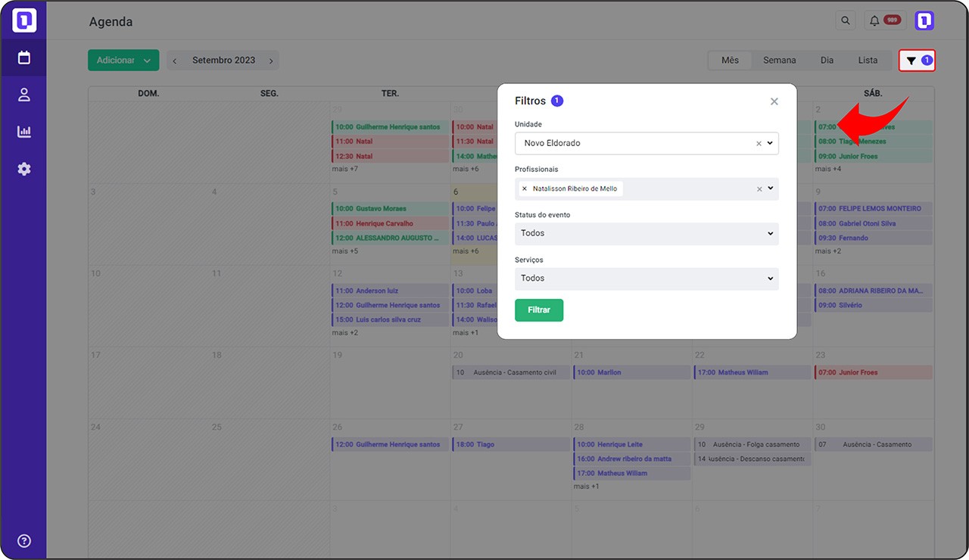Expand the Profissionais dropdown arrow
The height and width of the screenshot is (560, 969).
[771, 188]
